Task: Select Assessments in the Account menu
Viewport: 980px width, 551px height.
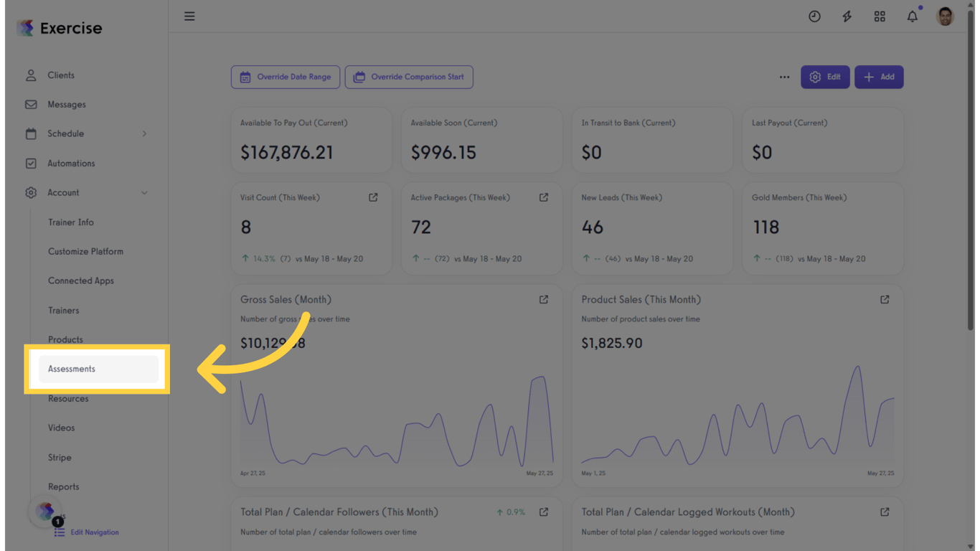Action: [x=71, y=368]
